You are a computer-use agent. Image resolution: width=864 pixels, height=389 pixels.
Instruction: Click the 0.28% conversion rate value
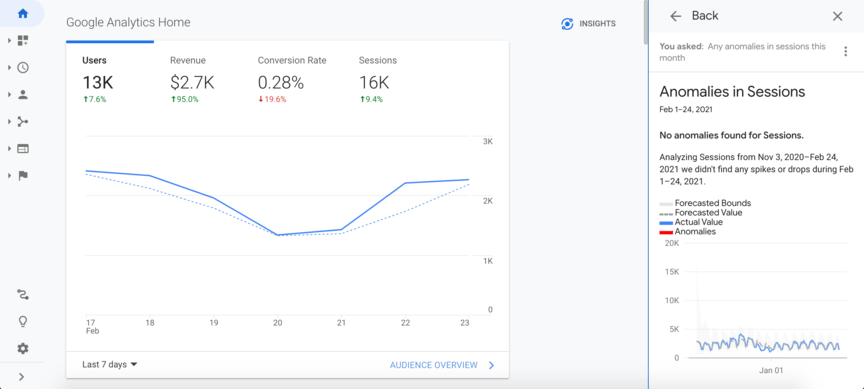281,83
